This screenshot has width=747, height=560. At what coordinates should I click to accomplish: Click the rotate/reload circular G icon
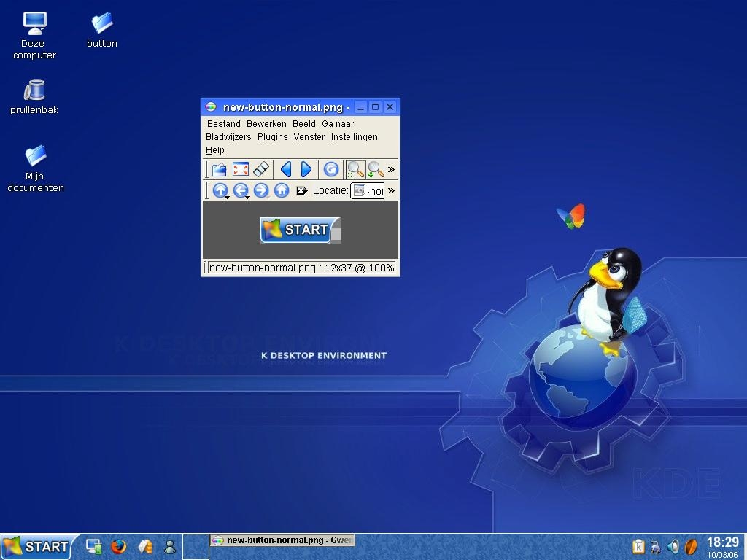331,169
